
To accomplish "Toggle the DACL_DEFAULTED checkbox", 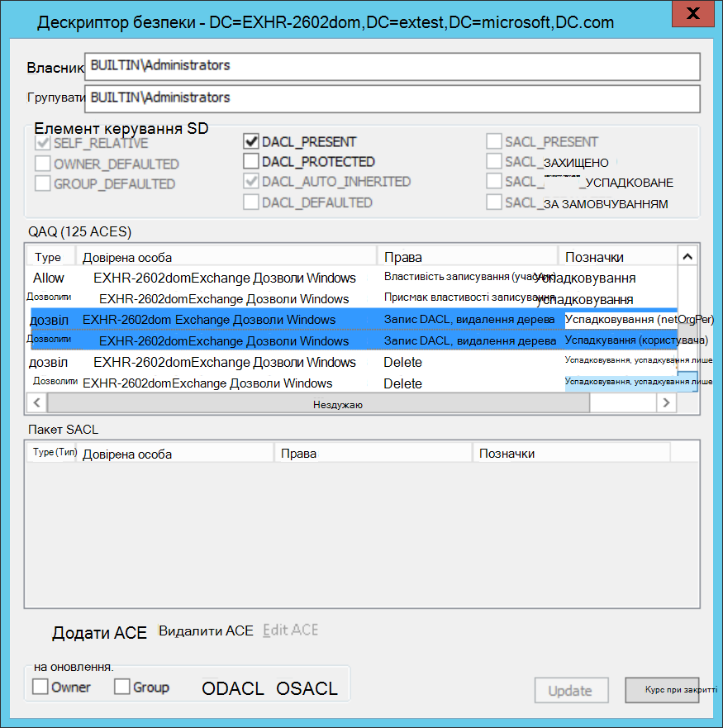I will click(250, 202).
